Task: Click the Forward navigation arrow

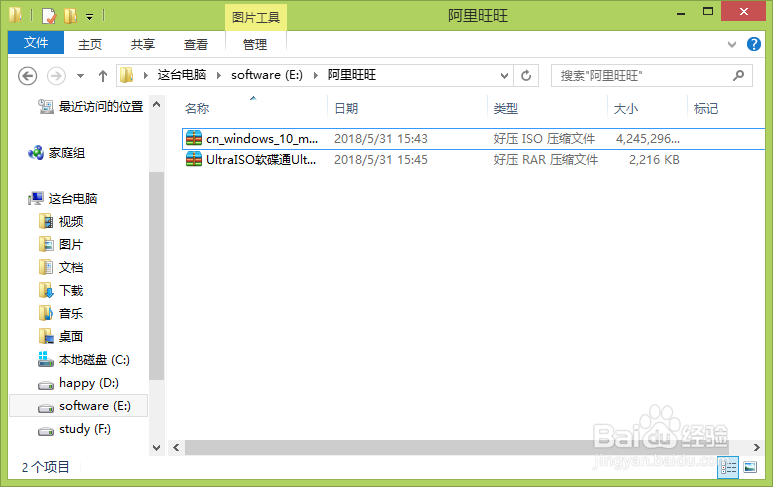Action: [56, 76]
